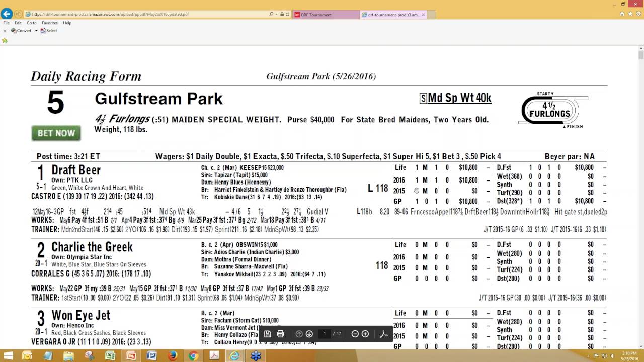Click the vertical scrollbar thumb
The height and width of the screenshot is (362, 644).
641,55
